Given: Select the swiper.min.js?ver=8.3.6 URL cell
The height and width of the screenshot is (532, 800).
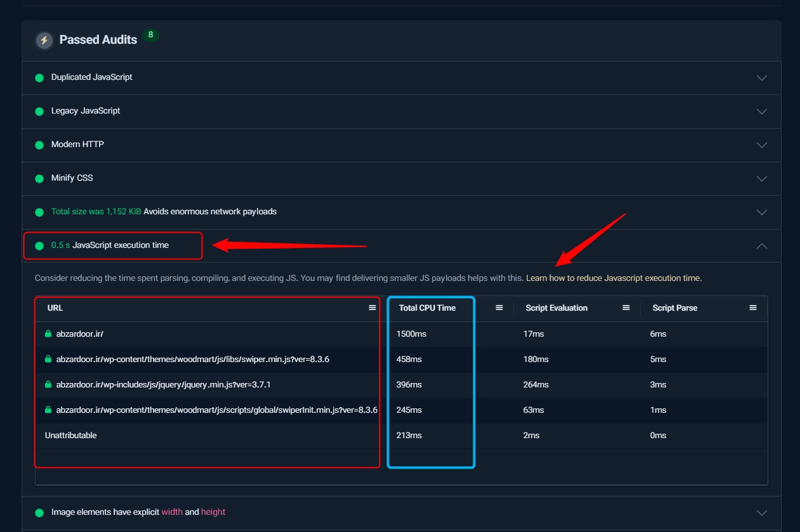Looking at the screenshot, I should tap(192, 359).
